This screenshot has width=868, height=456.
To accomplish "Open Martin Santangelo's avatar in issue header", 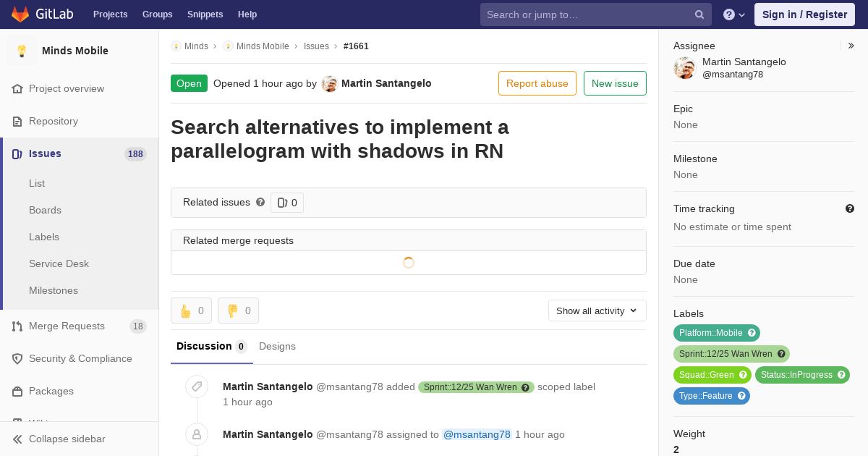I will (x=330, y=83).
